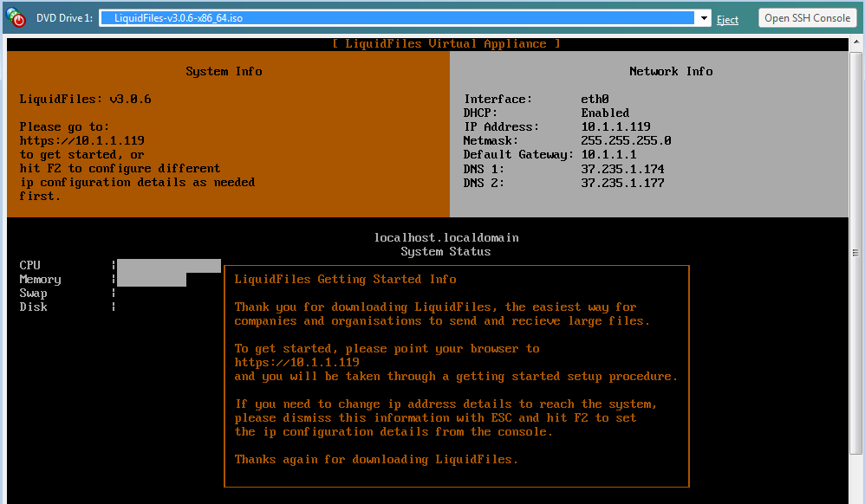This screenshot has height=504, width=865.
Task: Click the Disk label in System Status
Action: click(x=34, y=307)
